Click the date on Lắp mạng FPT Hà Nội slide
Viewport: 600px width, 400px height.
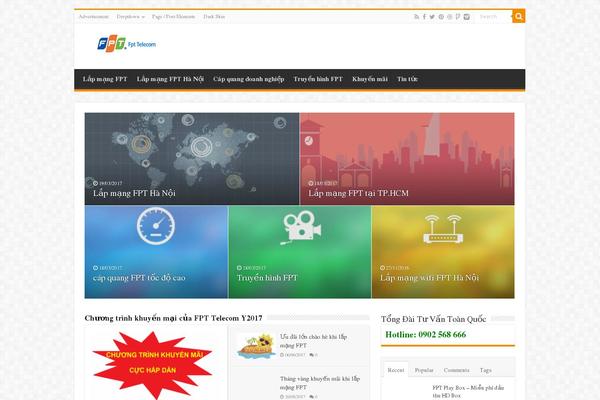click(x=108, y=183)
